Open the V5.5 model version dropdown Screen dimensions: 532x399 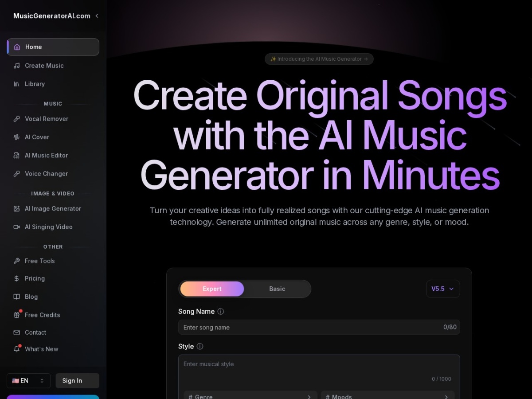point(443,289)
